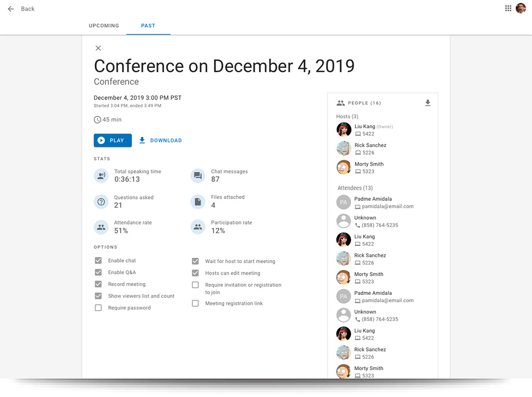Click laptop icon beside first pamidala@email.com
The width and height of the screenshot is (532, 397).
pos(357,207)
